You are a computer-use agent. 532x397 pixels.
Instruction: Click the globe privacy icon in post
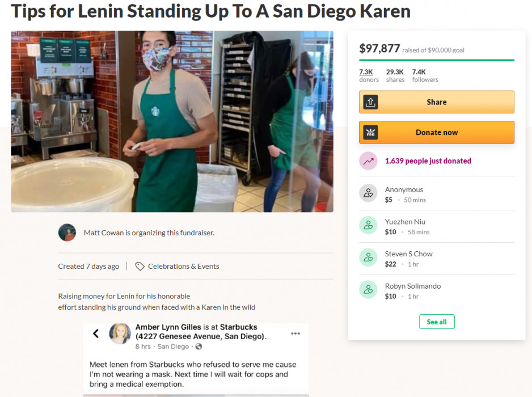(199, 347)
